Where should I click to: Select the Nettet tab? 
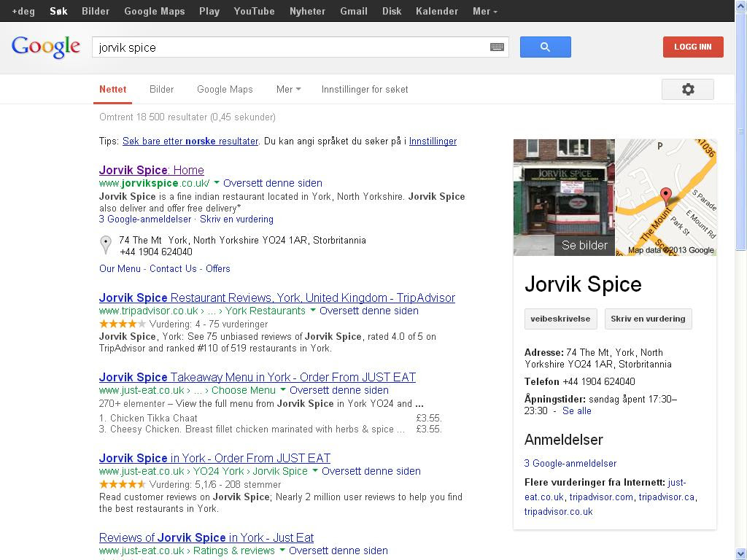pyautogui.click(x=113, y=89)
